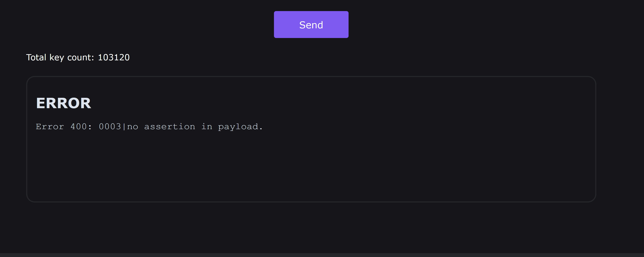Image resolution: width=644 pixels, height=257 pixels.
Task: Click the bold ERROR heading
Action: coord(64,103)
